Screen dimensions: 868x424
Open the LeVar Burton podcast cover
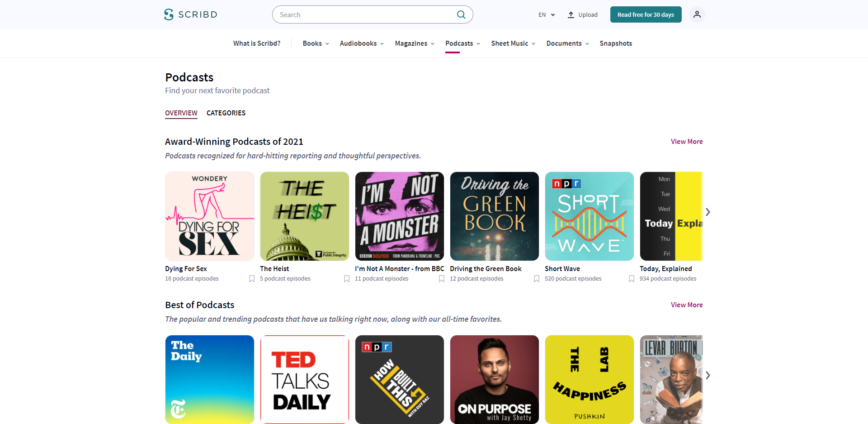(x=671, y=380)
